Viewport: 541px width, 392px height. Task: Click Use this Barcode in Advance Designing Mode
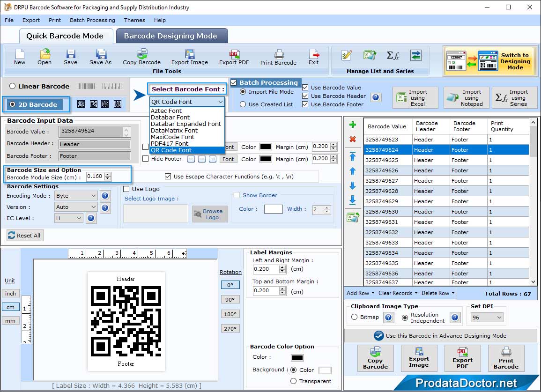[x=440, y=336]
